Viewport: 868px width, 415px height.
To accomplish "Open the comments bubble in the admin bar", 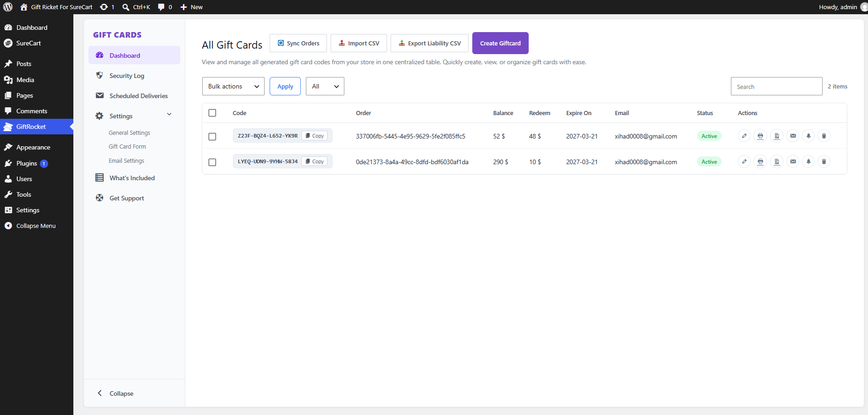I will coord(165,7).
